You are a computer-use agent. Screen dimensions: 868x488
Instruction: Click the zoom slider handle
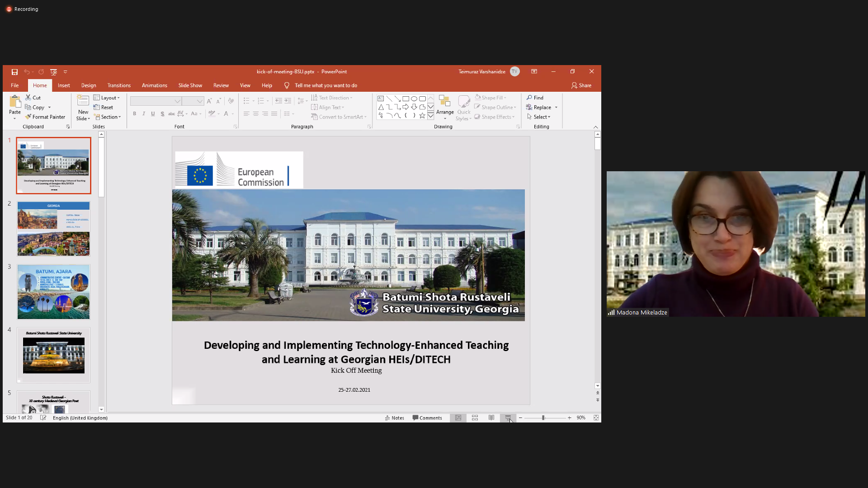pyautogui.click(x=543, y=418)
